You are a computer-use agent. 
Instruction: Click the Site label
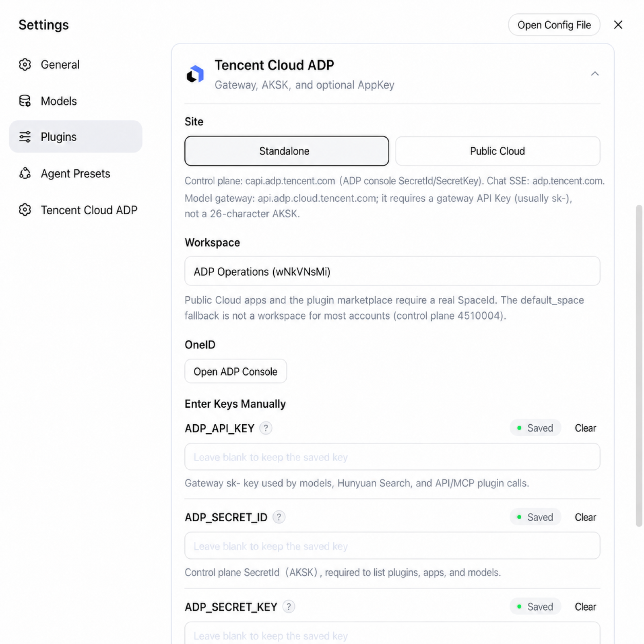tap(194, 122)
